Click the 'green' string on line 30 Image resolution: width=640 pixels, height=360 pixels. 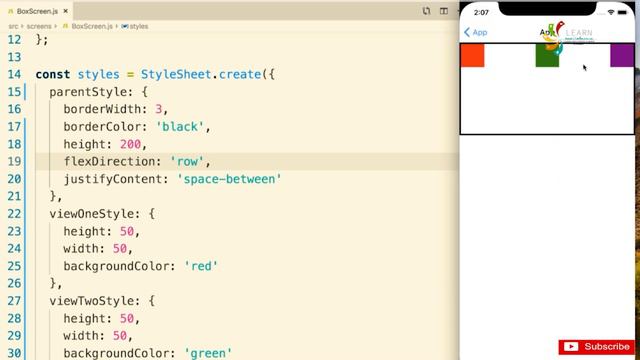208,353
